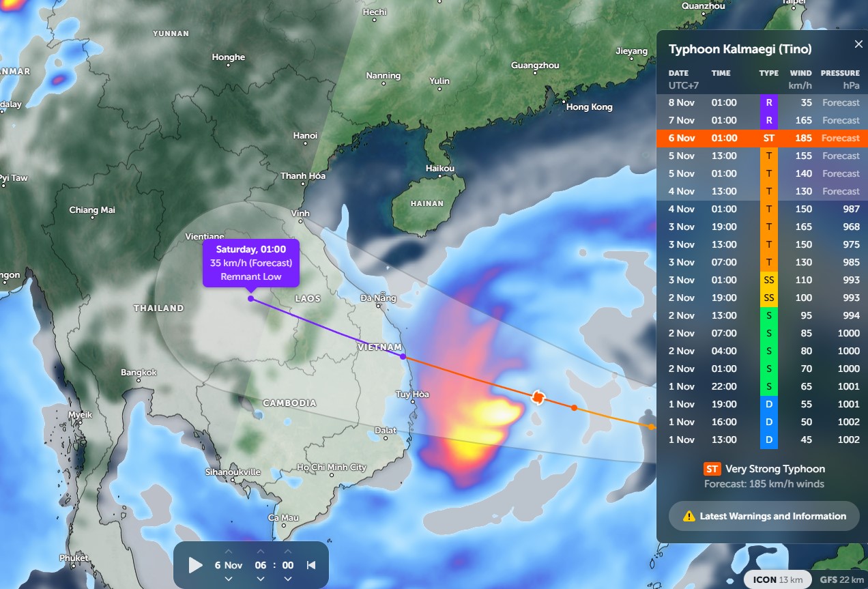
Task: Click the Tuy Hòa city label
Action: (412, 394)
